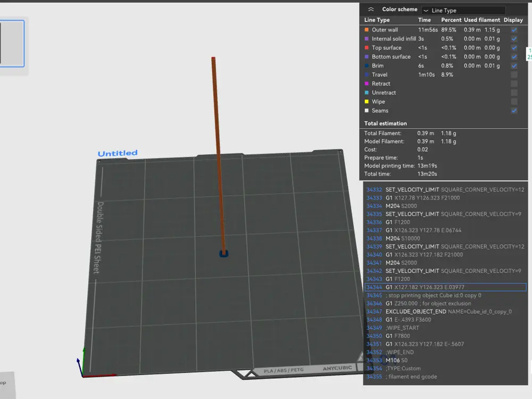The image size is (532, 399).
Task: Click the Outer wall row time 11m56s
Action: point(428,30)
